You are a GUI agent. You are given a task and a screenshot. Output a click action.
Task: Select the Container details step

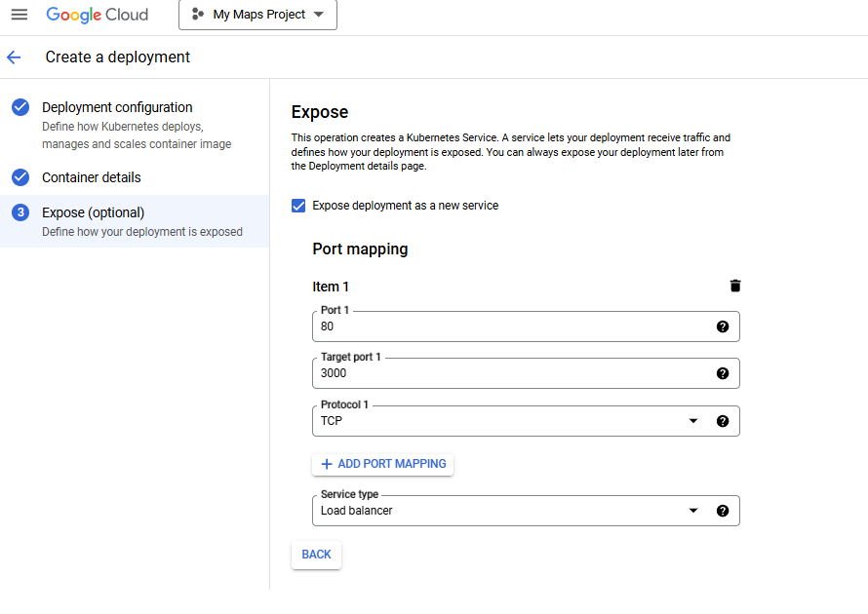coord(91,177)
